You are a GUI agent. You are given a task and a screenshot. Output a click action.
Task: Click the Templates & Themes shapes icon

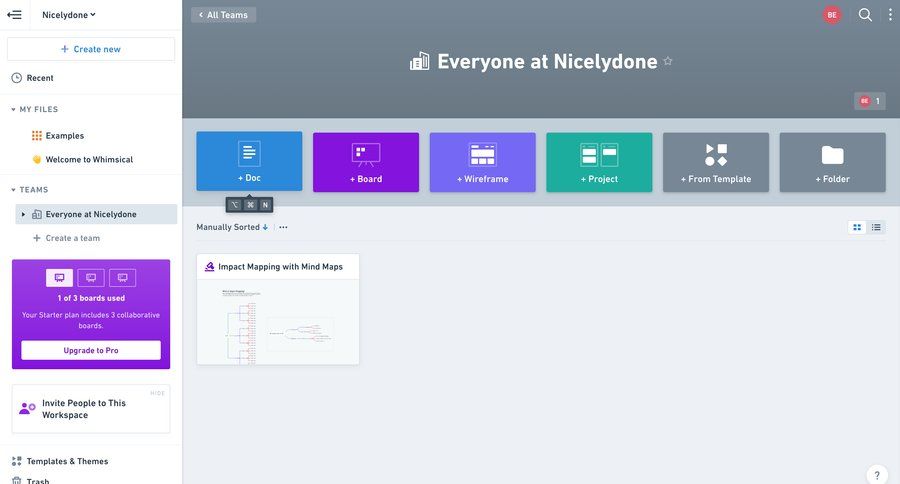(17, 461)
